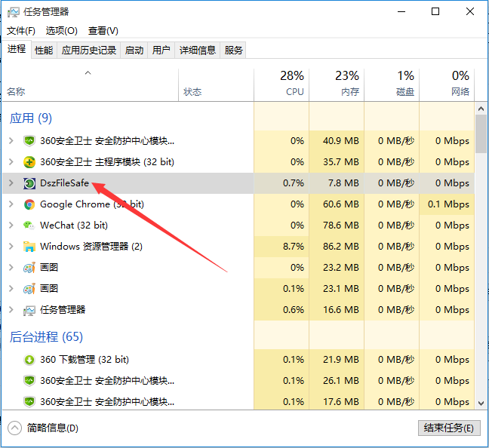This screenshot has width=489, height=448.
Task: Expand Windows 资源管理器 process group
Action: (x=11, y=247)
